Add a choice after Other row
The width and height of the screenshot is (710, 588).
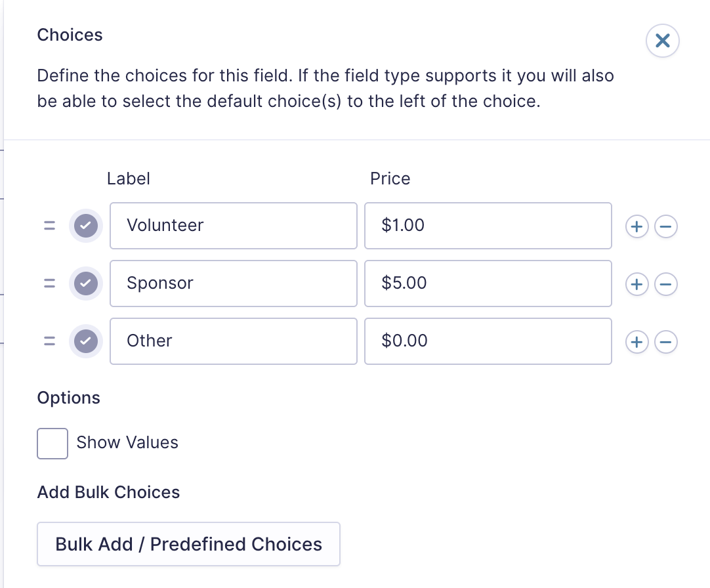pyautogui.click(x=637, y=341)
